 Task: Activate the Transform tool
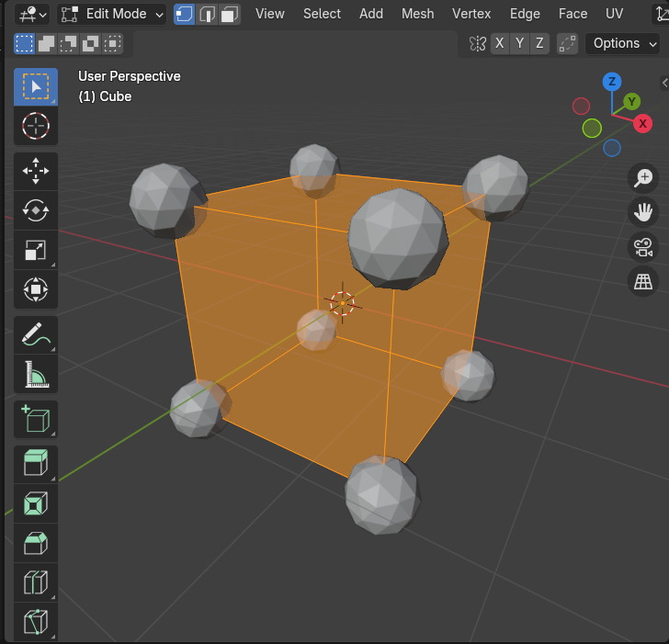point(36,289)
